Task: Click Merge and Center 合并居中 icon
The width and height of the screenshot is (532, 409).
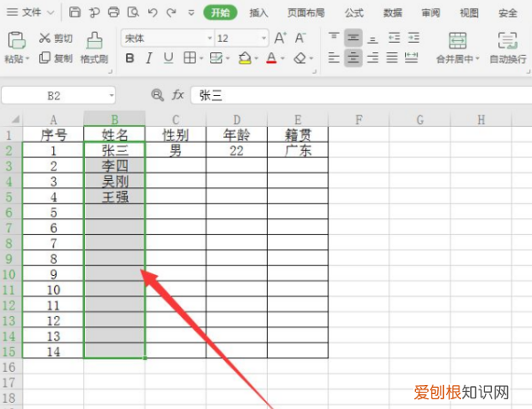Action: click(x=458, y=41)
